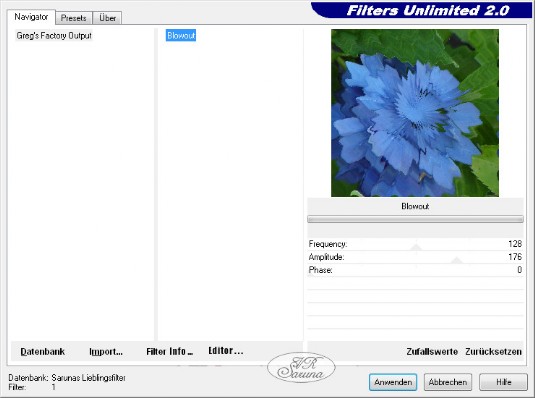Screen dimensions: 535x398
Task: Click the Blowout title above progress bar
Action: click(x=415, y=206)
